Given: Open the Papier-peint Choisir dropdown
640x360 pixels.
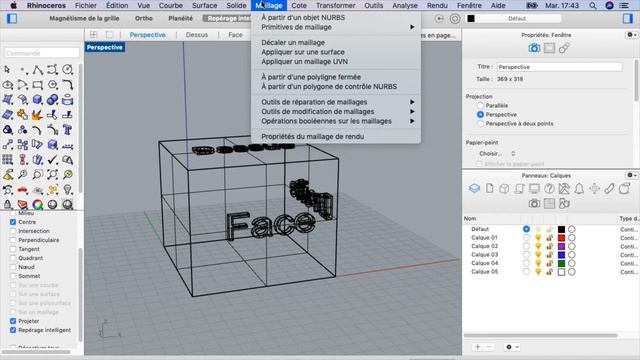Looking at the screenshot, I should point(497,154).
